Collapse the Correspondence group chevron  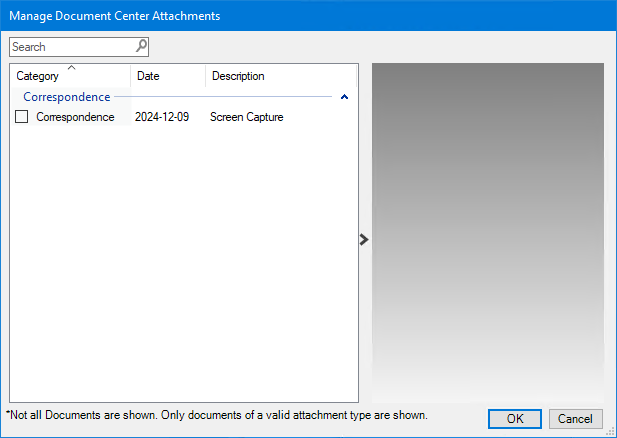point(344,98)
